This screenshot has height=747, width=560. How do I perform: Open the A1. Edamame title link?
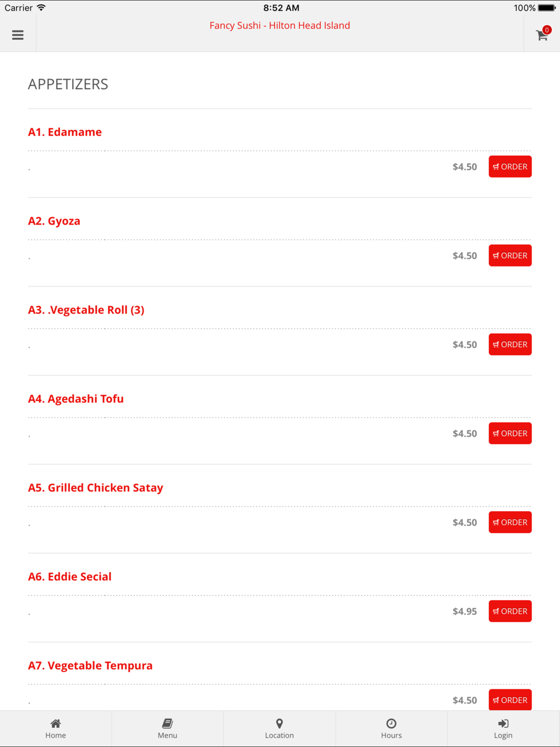click(x=65, y=132)
